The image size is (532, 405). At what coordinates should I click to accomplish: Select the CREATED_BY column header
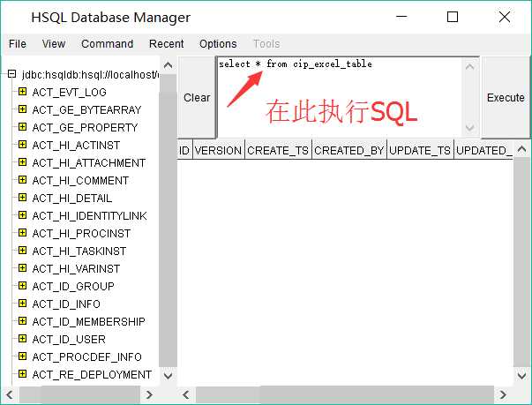349,150
